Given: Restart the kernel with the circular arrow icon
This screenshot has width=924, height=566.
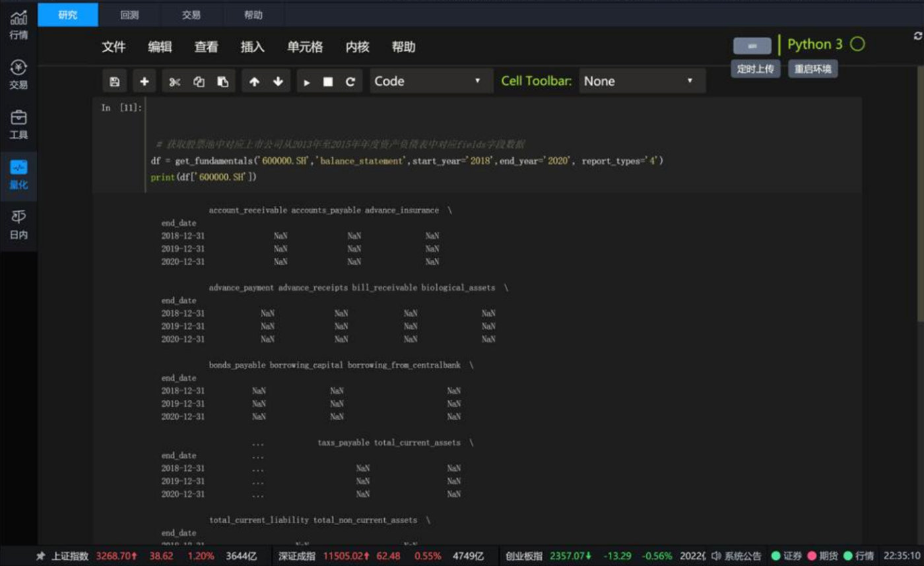Looking at the screenshot, I should tap(350, 82).
